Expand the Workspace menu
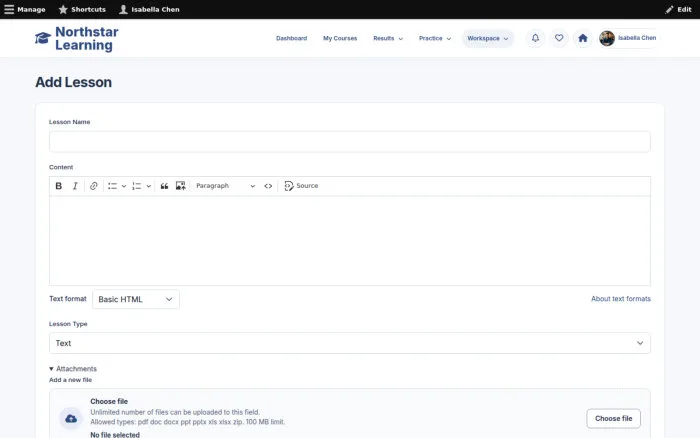700x438 pixels. coord(488,38)
